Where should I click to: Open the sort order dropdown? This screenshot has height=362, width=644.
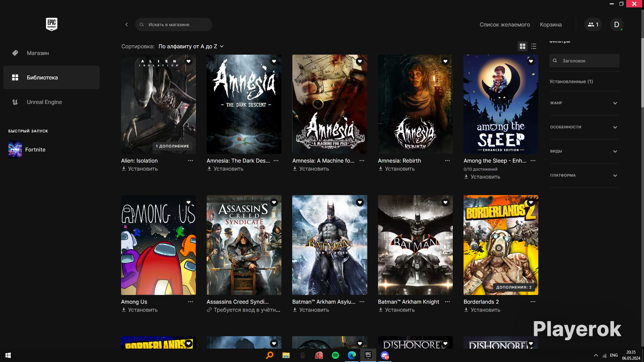[x=191, y=46]
